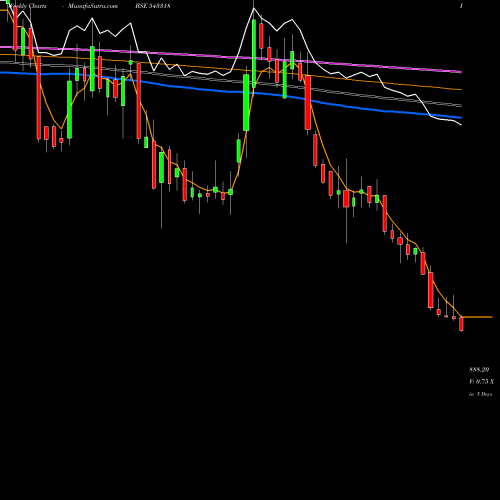This screenshot has width=500, height=500.
Task: Click the "Weekly Charts" title text
Action: click(28, 6)
